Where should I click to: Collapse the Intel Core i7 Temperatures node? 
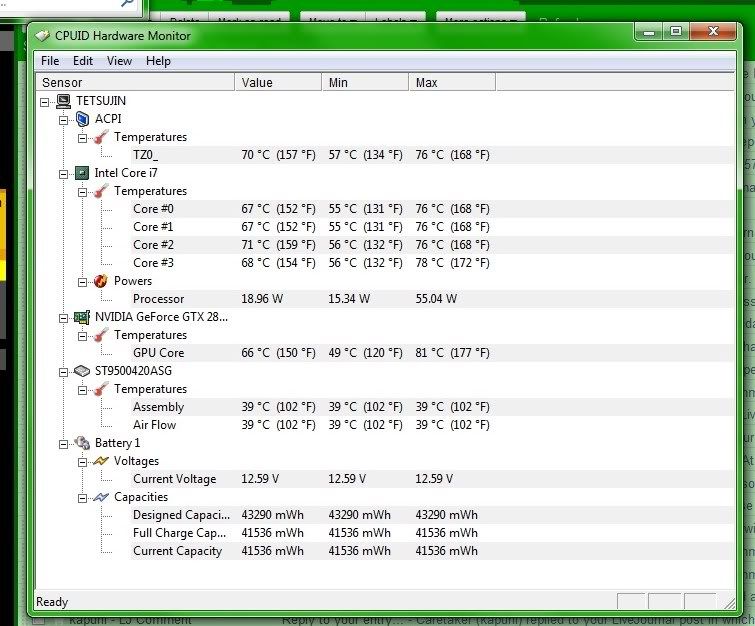[83, 192]
